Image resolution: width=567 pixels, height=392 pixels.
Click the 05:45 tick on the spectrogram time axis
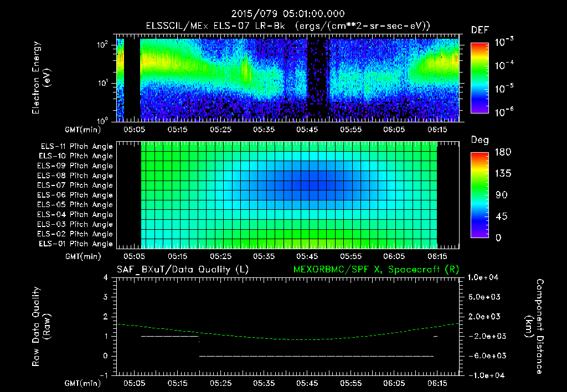[x=307, y=130]
